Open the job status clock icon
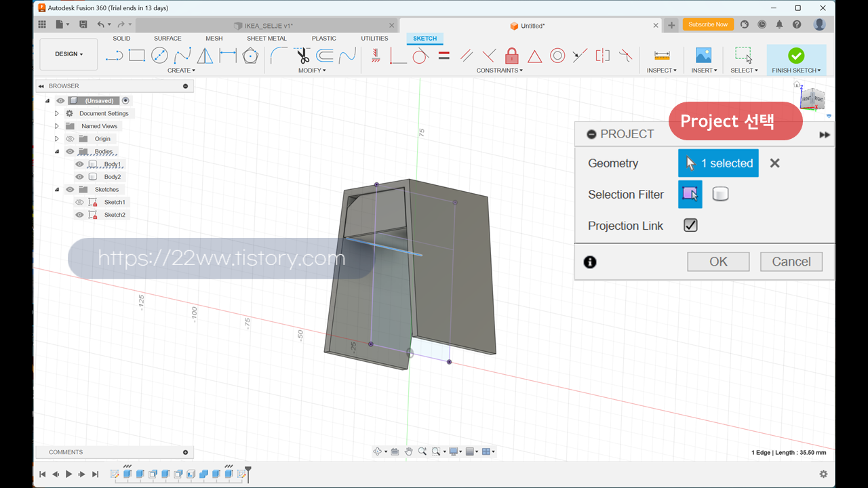 coord(762,24)
